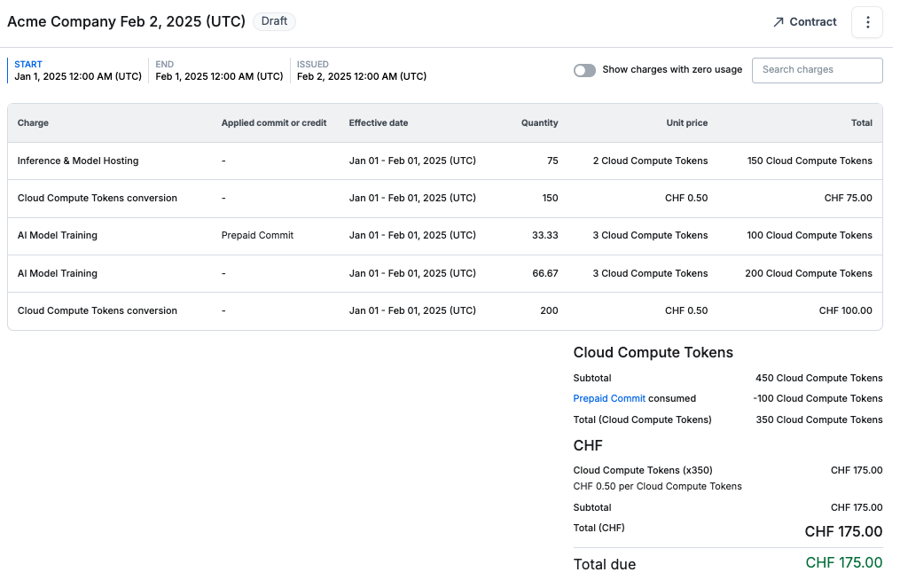Screen dimensions: 900x588
Task: Click the Total column header
Action: [x=861, y=123]
